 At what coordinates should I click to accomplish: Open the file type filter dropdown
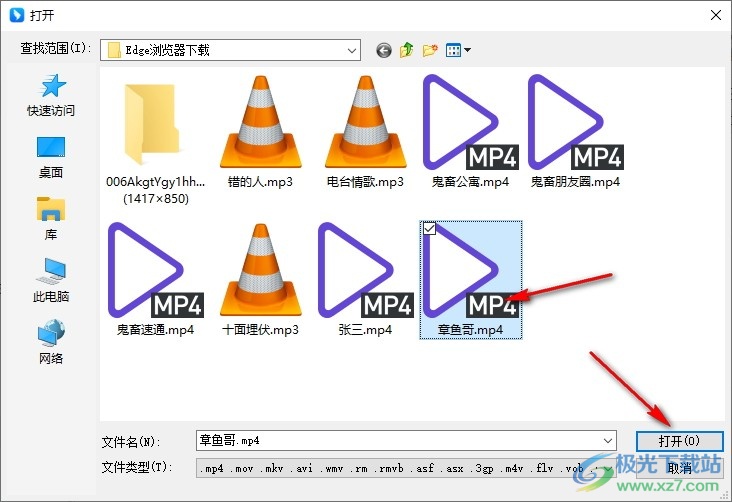point(608,468)
